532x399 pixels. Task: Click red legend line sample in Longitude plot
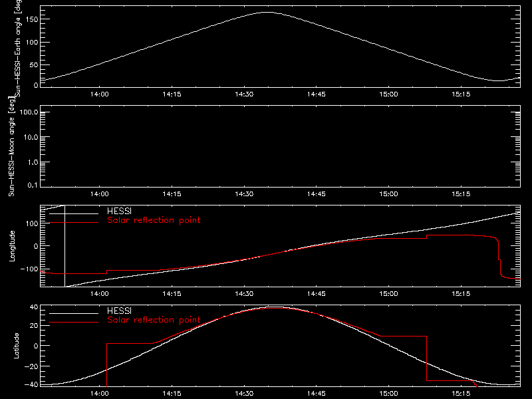pos(74,223)
